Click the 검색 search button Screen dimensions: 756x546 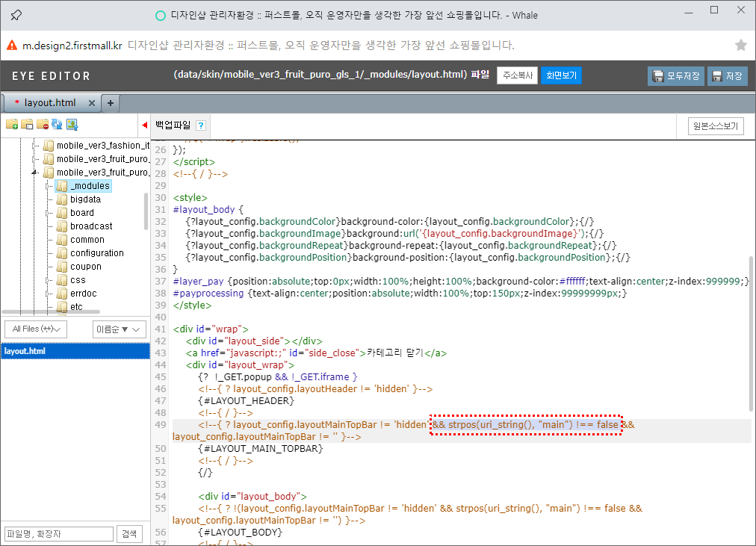click(129, 534)
